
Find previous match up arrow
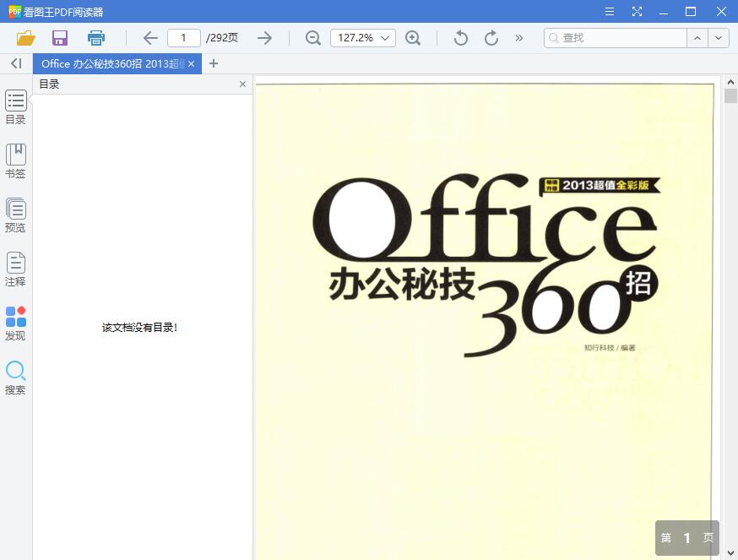click(x=697, y=38)
